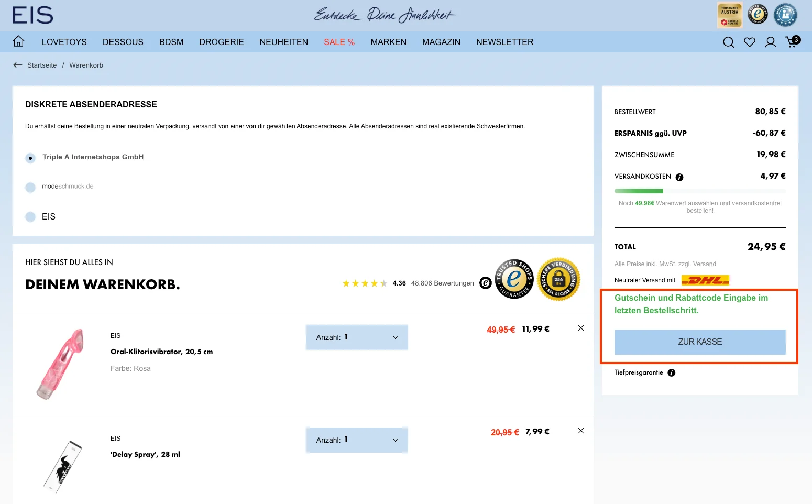
Task: Click the strikethrough price 20,95 €
Action: click(x=504, y=432)
